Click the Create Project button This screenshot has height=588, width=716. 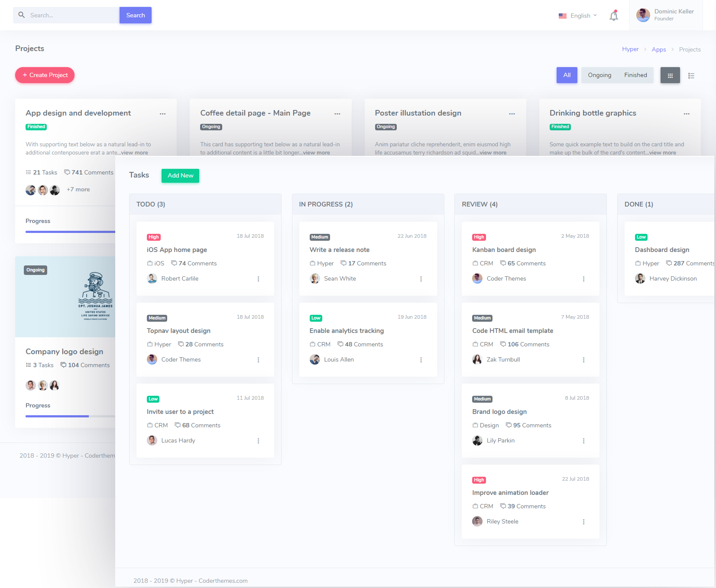pos(45,75)
